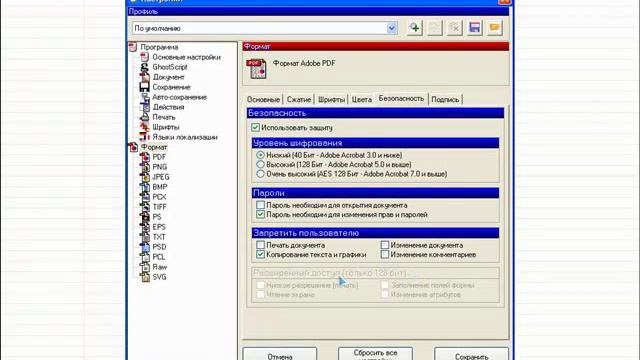Click the Отмена button

coord(280,354)
